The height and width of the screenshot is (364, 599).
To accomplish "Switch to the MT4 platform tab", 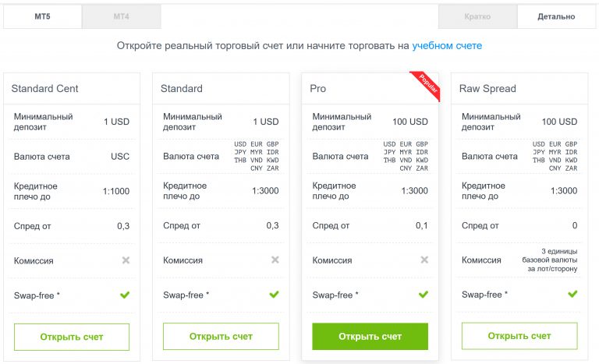I will click(x=121, y=16).
